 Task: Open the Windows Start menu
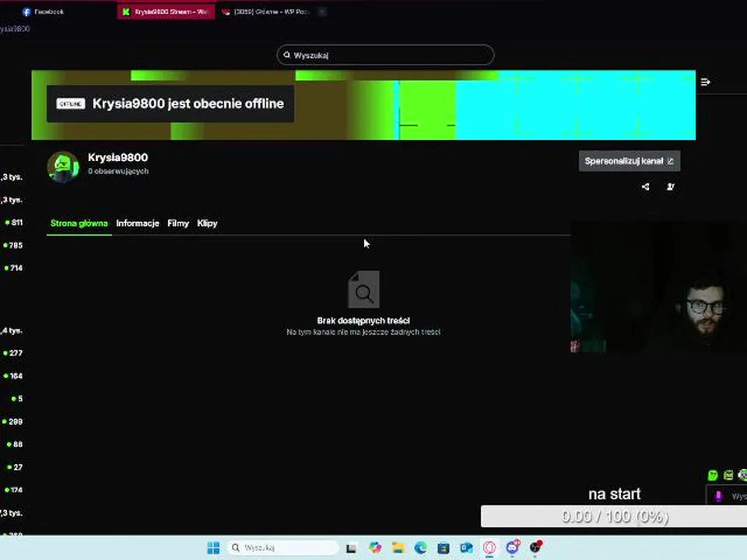[x=213, y=548]
